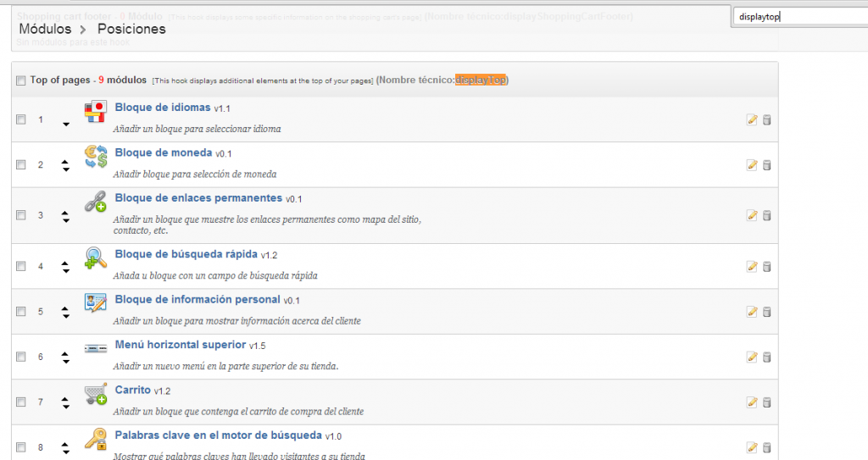The height and width of the screenshot is (460, 868).
Task: Check the Carrito row checkbox
Action: pyautogui.click(x=21, y=402)
